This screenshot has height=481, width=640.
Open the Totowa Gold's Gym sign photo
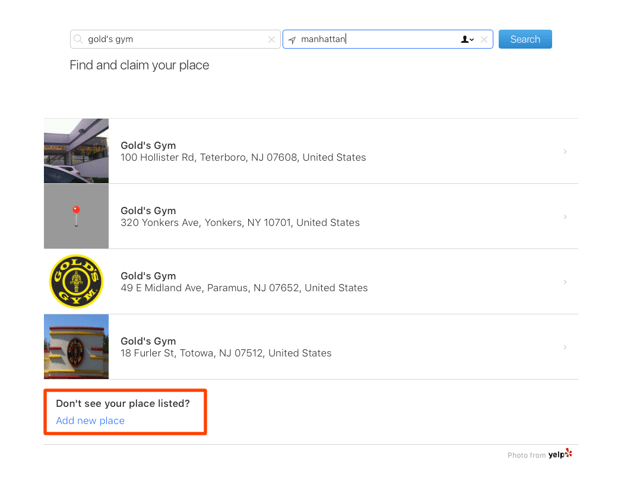[76, 346]
